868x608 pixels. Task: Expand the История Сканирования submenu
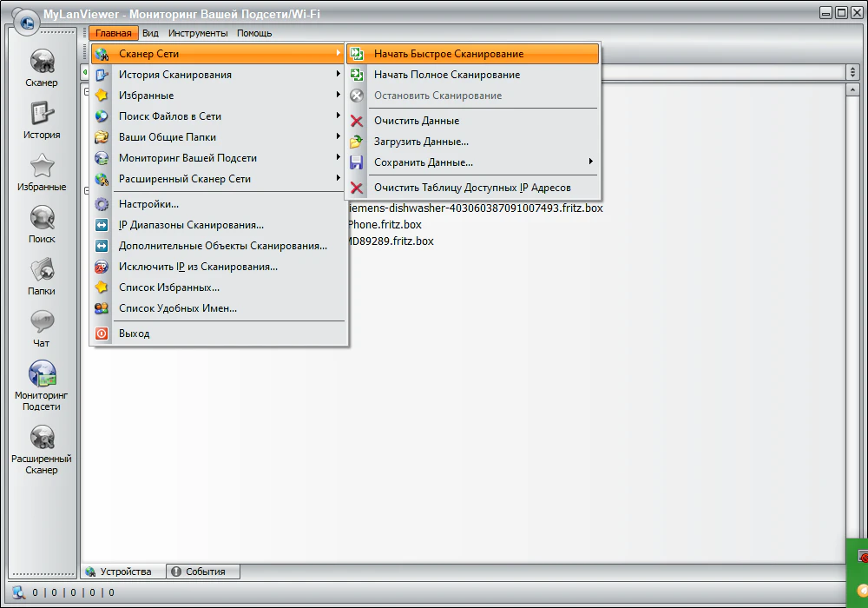[175, 75]
